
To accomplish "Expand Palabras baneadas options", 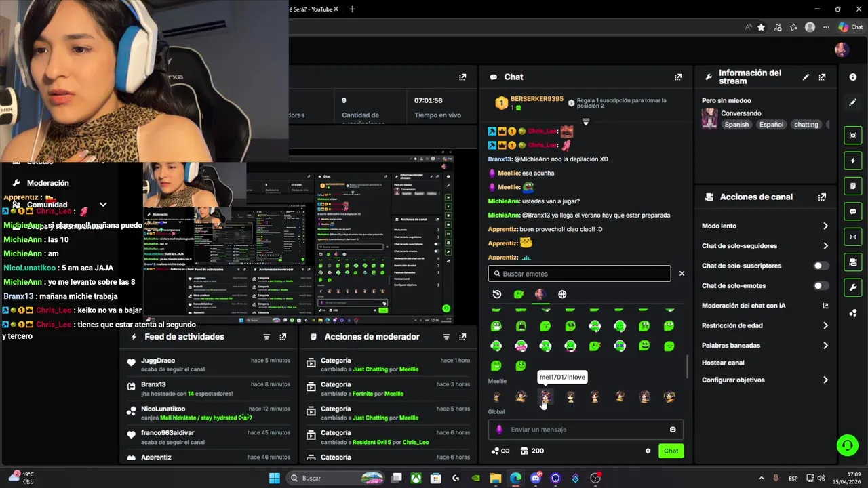I will coord(825,346).
